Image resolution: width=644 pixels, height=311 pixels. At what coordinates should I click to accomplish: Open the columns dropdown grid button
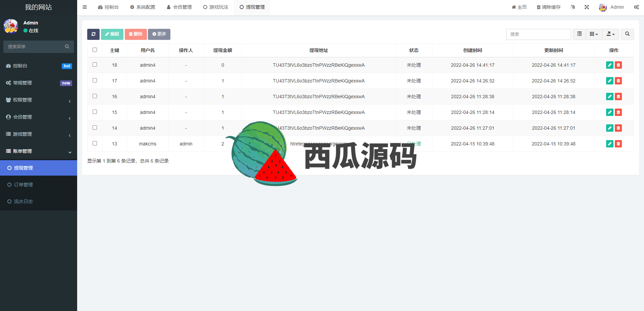594,34
